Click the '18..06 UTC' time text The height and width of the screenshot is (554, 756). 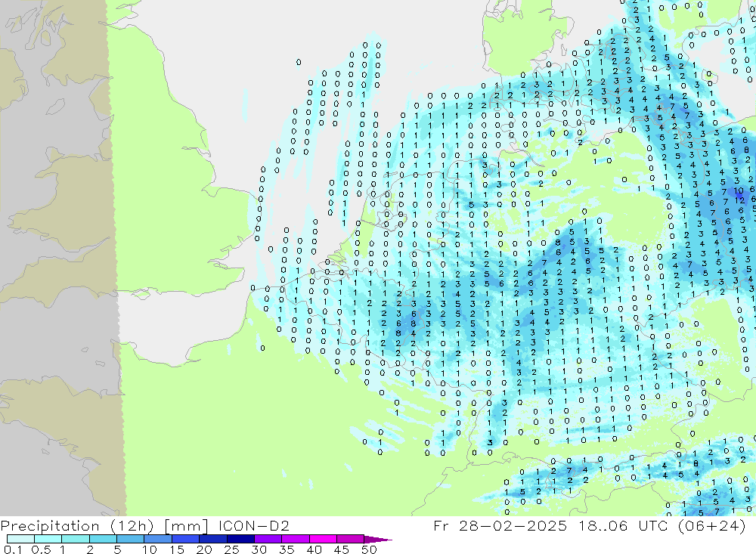click(x=624, y=525)
